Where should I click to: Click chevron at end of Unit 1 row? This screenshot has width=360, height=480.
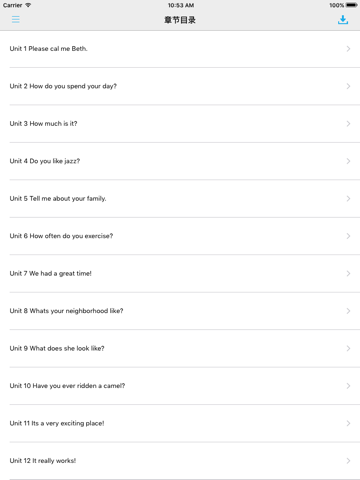click(x=348, y=49)
